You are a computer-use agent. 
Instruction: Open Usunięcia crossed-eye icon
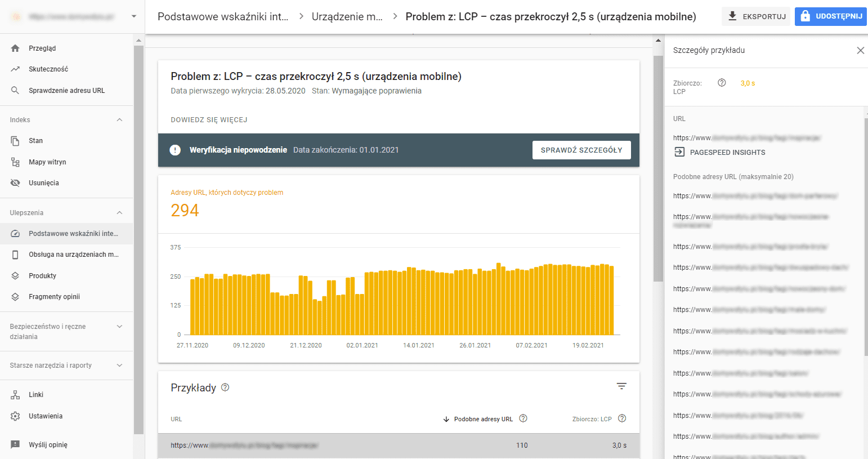[x=15, y=183]
